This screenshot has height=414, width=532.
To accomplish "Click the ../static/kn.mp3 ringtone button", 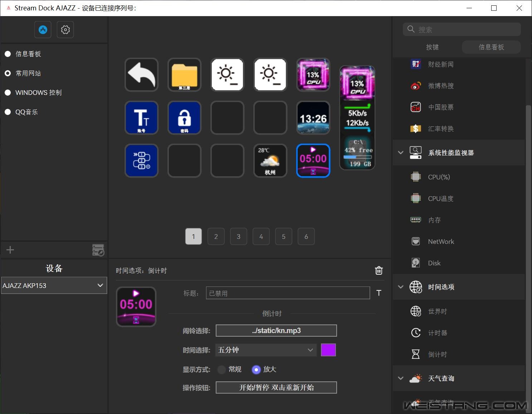I will [276, 331].
